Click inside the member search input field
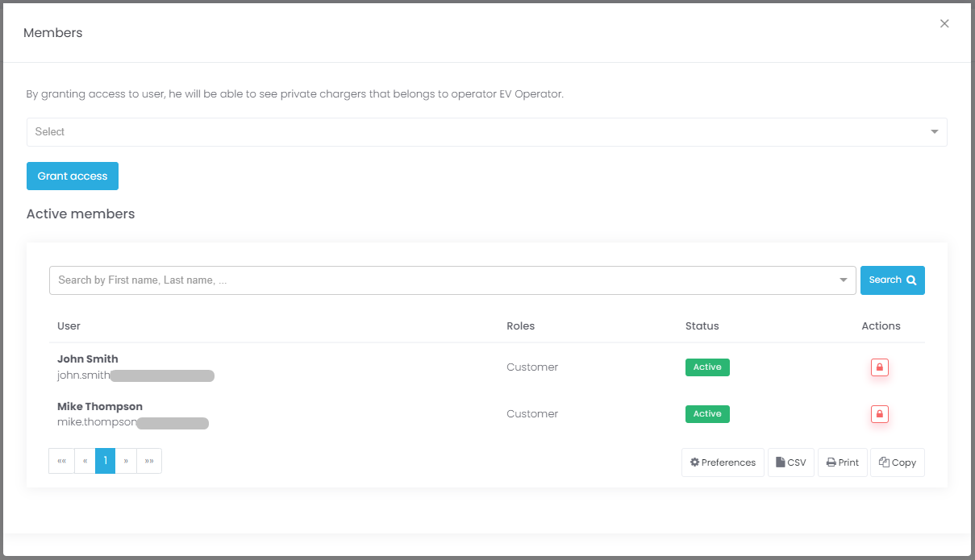The width and height of the screenshot is (975, 560). [x=323, y=280]
